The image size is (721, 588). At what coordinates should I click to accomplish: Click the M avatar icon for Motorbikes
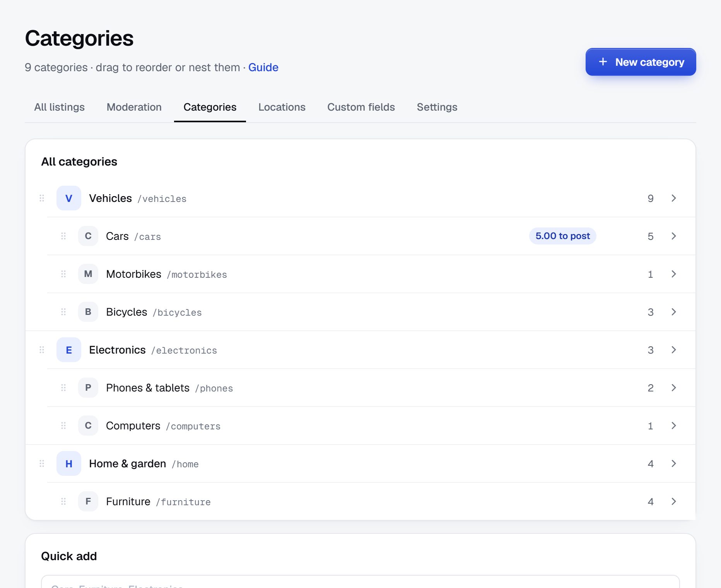click(88, 274)
